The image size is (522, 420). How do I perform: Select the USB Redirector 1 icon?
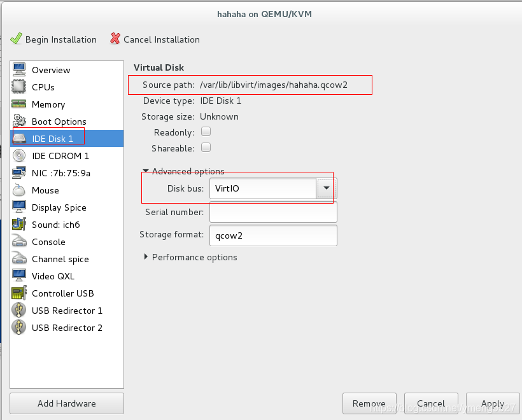click(x=19, y=310)
